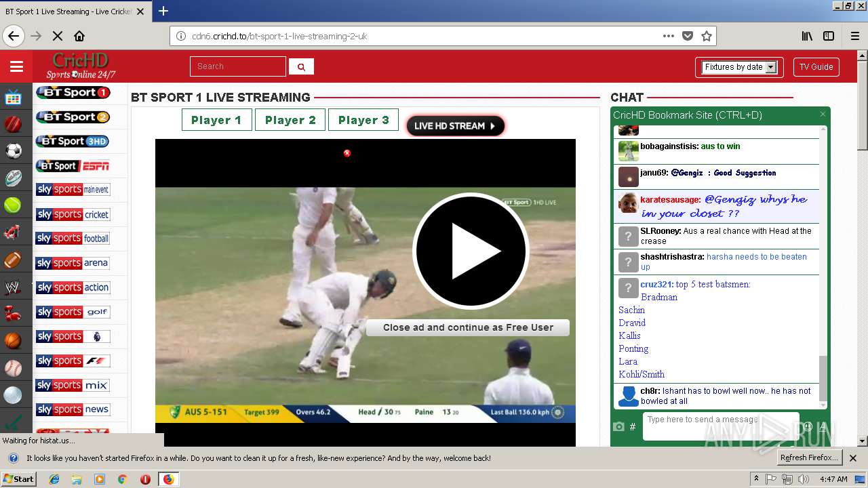Stop page loading in Firefox toolbar
The image size is (868, 488).
coord(58,36)
